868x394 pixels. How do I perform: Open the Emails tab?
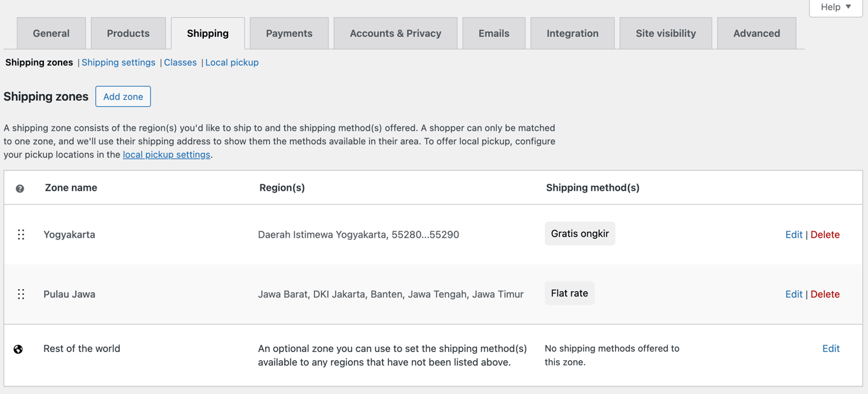[494, 32]
